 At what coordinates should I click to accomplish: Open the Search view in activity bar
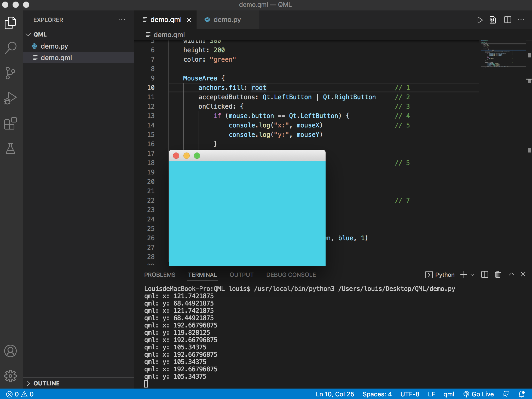(x=10, y=48)
